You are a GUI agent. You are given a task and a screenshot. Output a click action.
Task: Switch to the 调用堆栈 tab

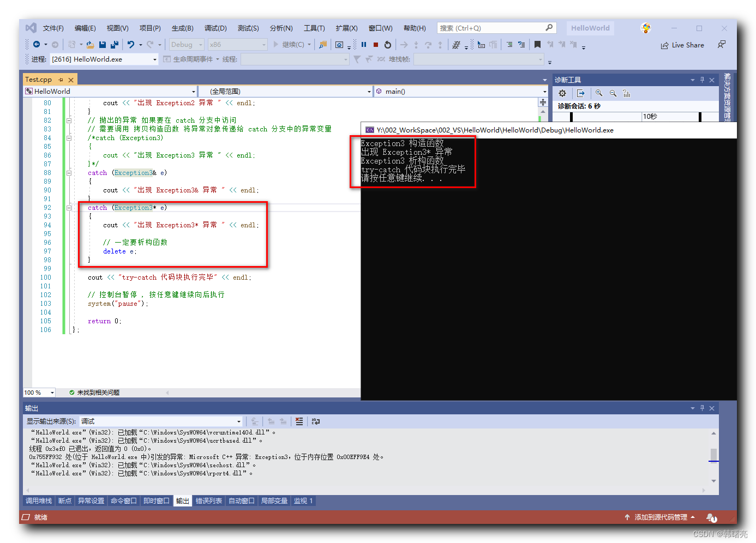click(39, 501)
